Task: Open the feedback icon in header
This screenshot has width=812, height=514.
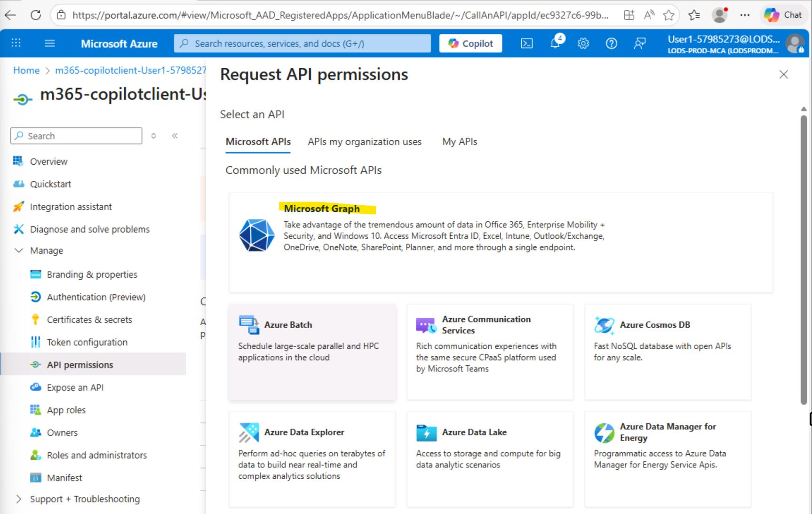Action: [x=639, y=44]
